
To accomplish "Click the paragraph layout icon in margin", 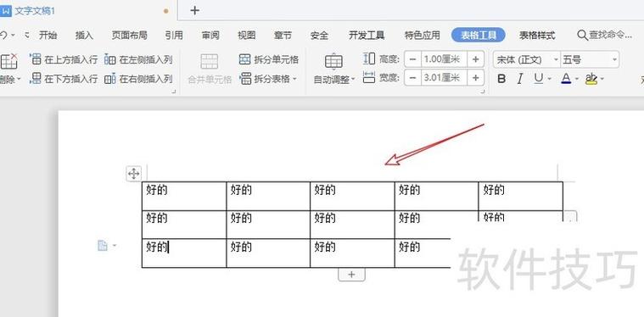I will click(x=103, y=246).
